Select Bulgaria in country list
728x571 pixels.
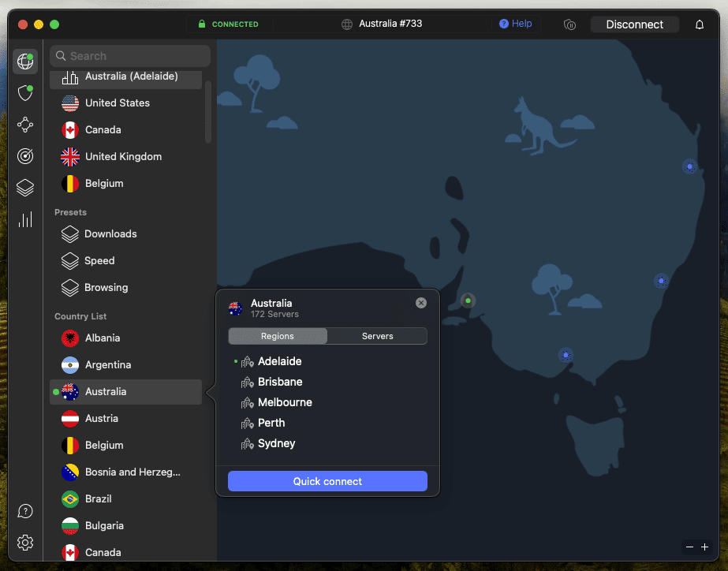pos(126,526)
